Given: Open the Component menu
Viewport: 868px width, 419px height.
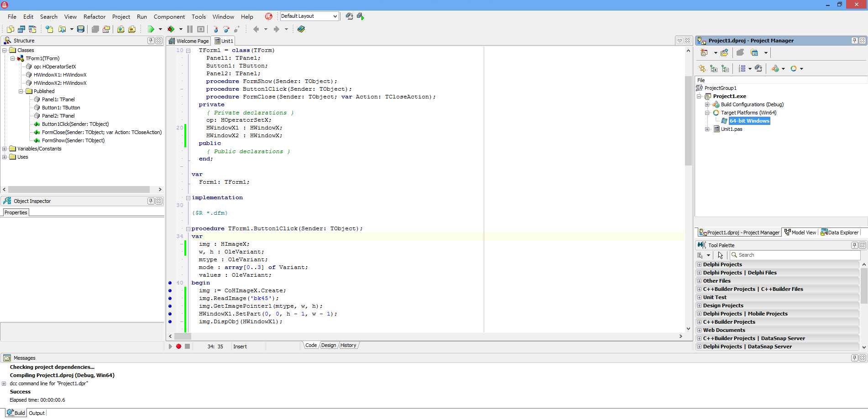Looking at the screenshot, I should coord(169,16).
